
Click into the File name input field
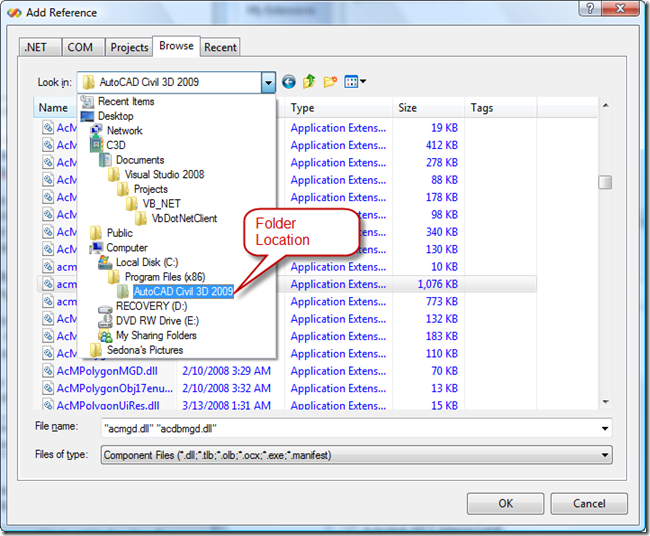coord(350,428)
